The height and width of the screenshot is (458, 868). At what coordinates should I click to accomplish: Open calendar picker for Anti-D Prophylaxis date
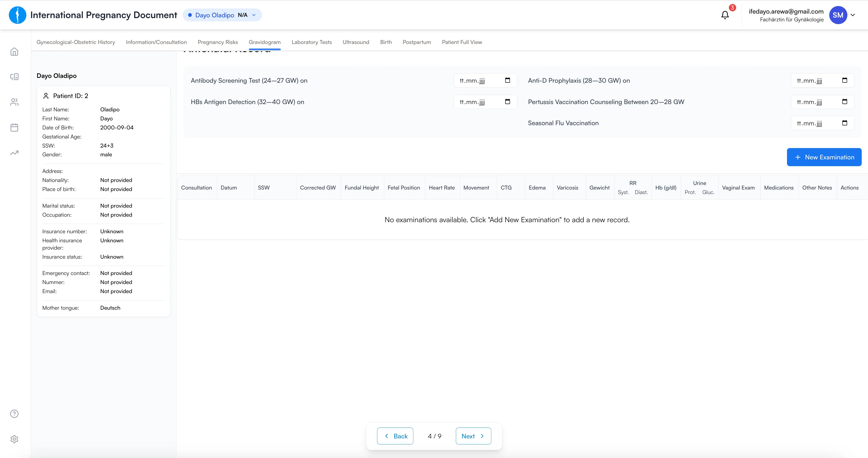844,80
